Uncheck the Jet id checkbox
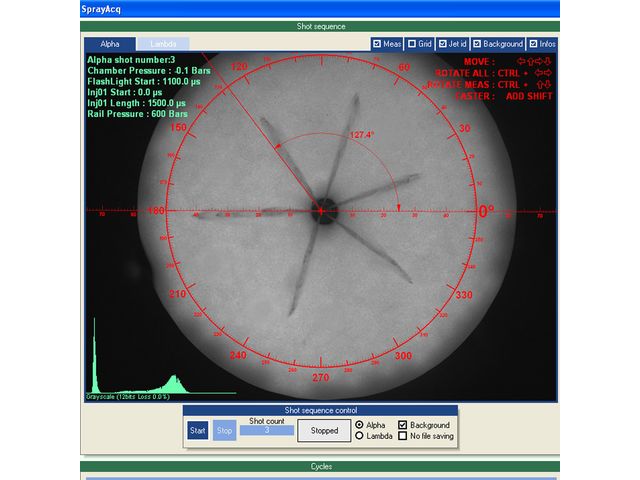The image size is (640, 480). pyautogui.click(x=443, y=44)
